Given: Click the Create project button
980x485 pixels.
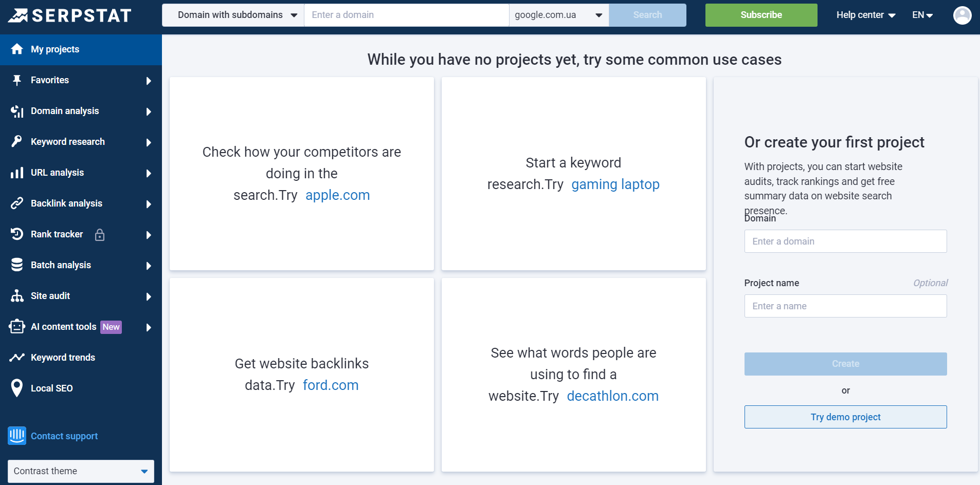Looking at the screenshot, I should pyautogui.click(x=845, y=364).
